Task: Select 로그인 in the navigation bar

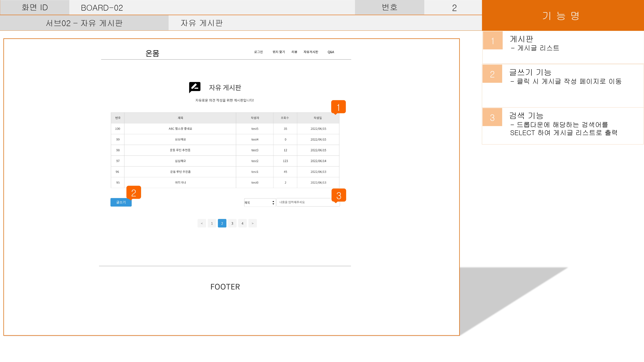Action: point(258,52)
